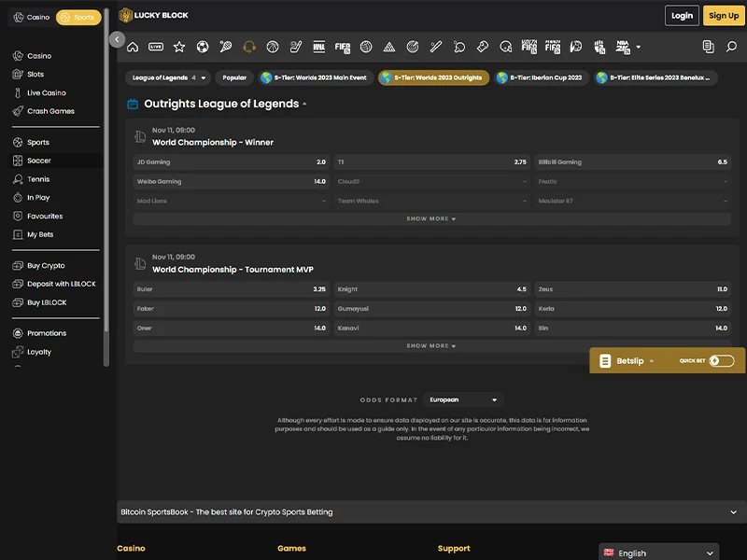Screen dimensions: 747x560
Task: Show more Tournament MVP odds
Action: click(431, 345)
